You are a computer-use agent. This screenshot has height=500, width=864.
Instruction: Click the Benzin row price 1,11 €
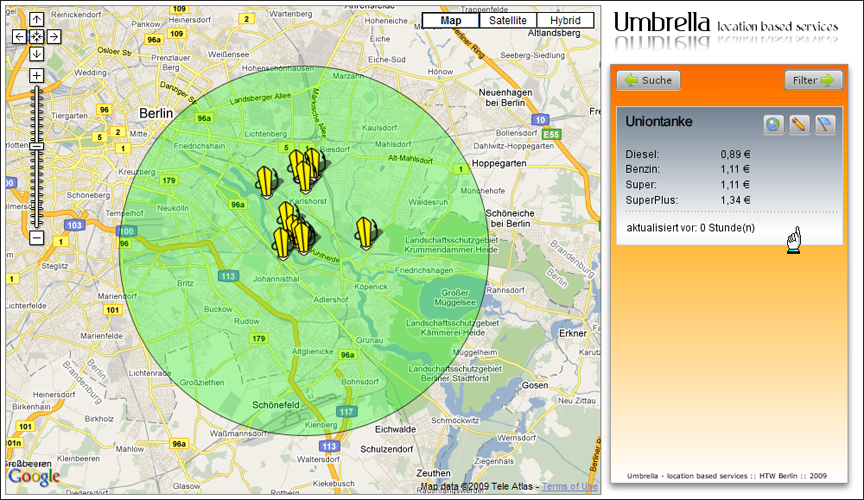pos(735,169)
